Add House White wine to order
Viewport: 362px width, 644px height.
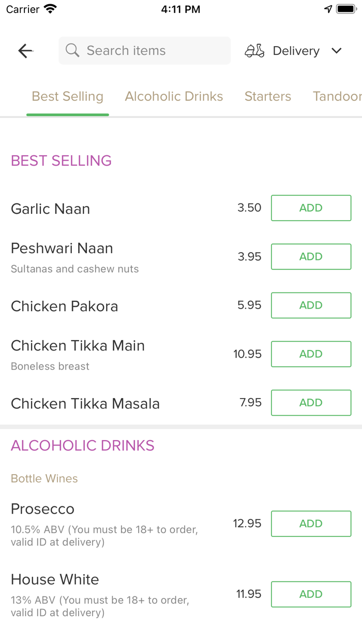311,594
